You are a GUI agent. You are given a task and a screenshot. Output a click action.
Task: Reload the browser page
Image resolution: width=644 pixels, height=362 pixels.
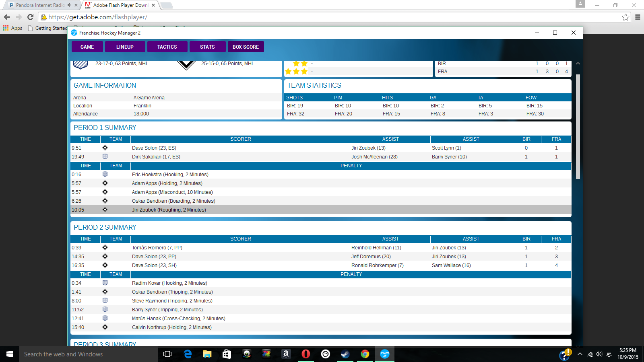[30, 17]
